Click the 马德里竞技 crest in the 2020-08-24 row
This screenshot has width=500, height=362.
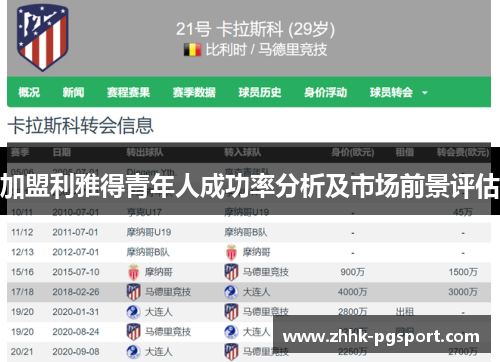point(133,332)
